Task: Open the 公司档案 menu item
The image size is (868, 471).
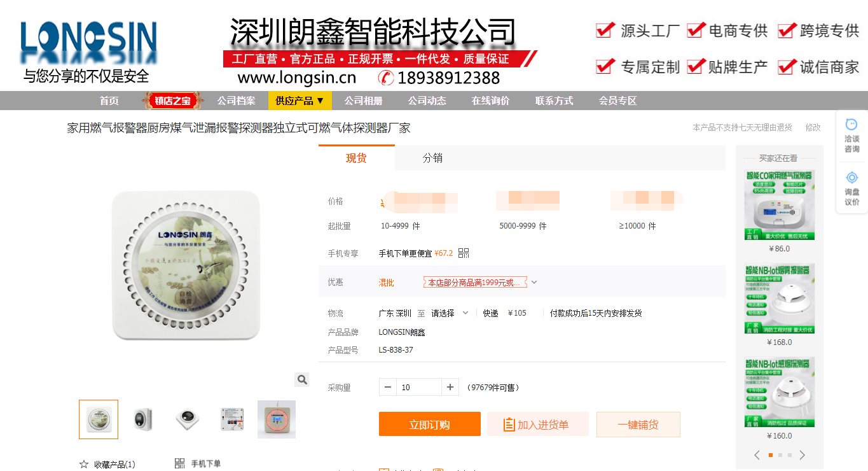Action: 236,101
